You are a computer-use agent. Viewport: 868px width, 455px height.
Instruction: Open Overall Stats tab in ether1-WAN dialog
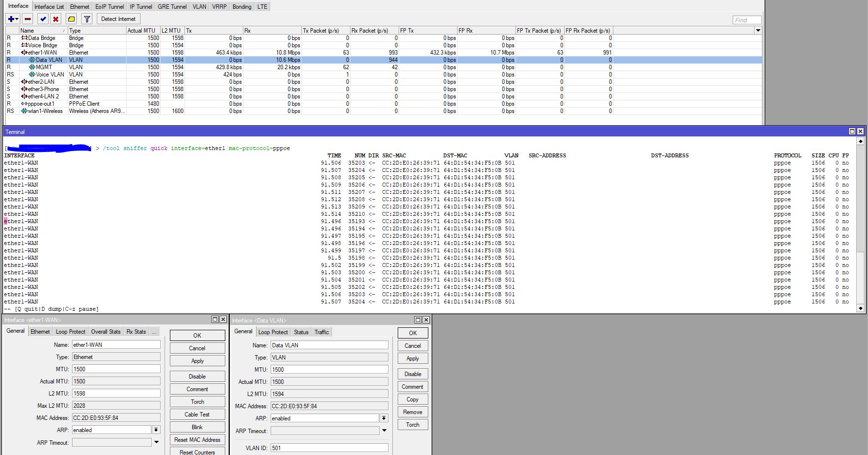click(106, 332)
